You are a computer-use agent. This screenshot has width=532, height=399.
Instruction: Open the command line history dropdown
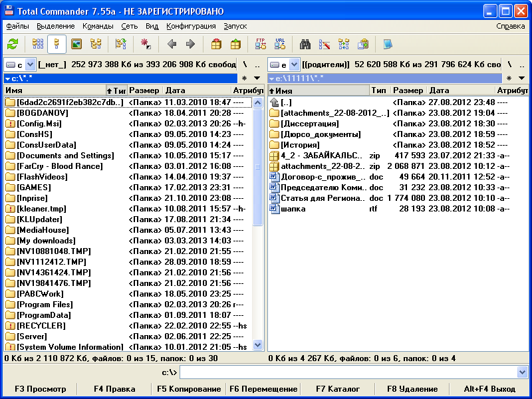point(522,372)
